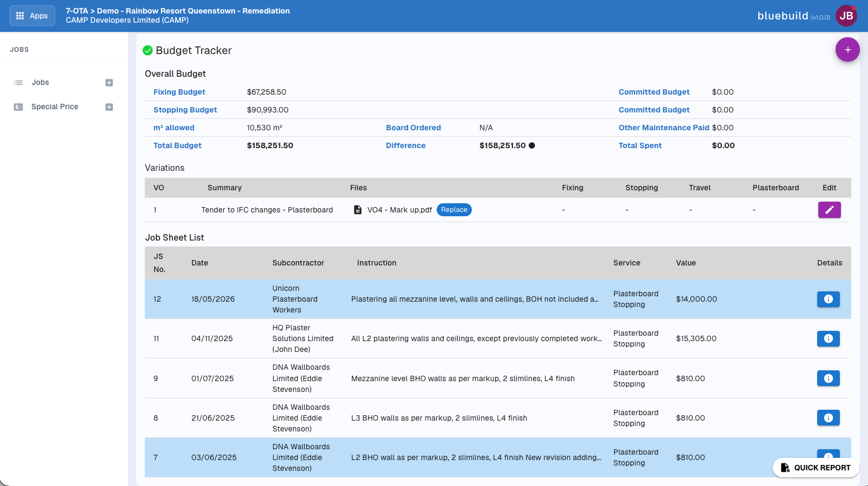Click the black status dot beside Difference

tap(532, 145)
